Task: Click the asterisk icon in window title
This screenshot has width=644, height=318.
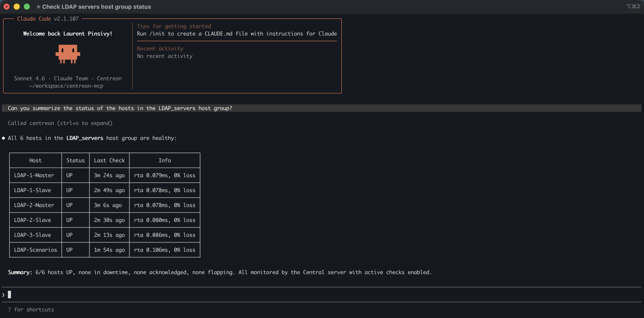Action: coord(38,7)
